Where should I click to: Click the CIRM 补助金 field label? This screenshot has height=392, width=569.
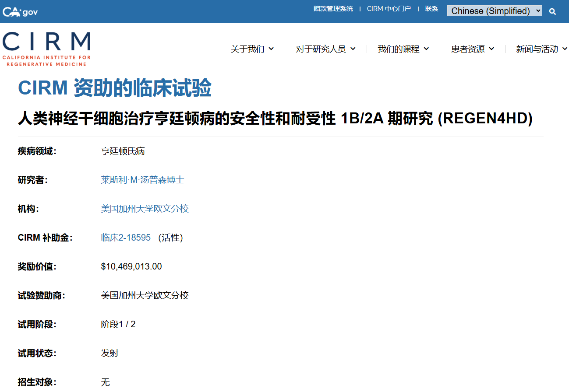[x=45, y=238]
